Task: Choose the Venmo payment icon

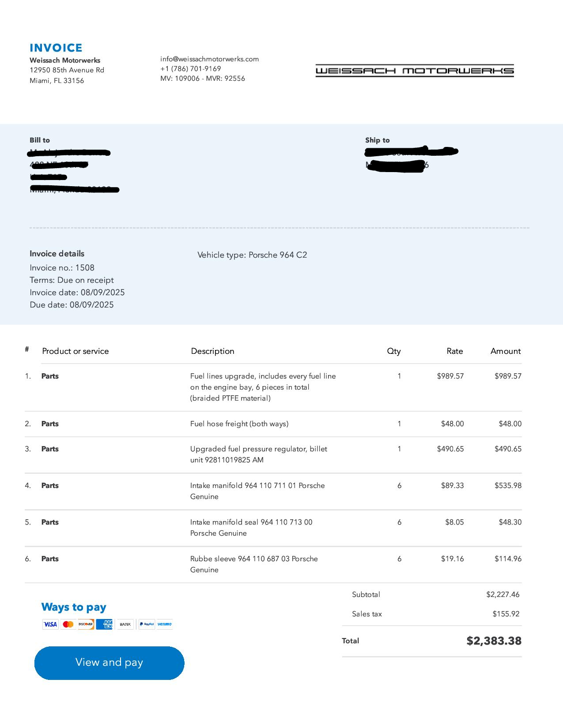Action: [165, 624]
